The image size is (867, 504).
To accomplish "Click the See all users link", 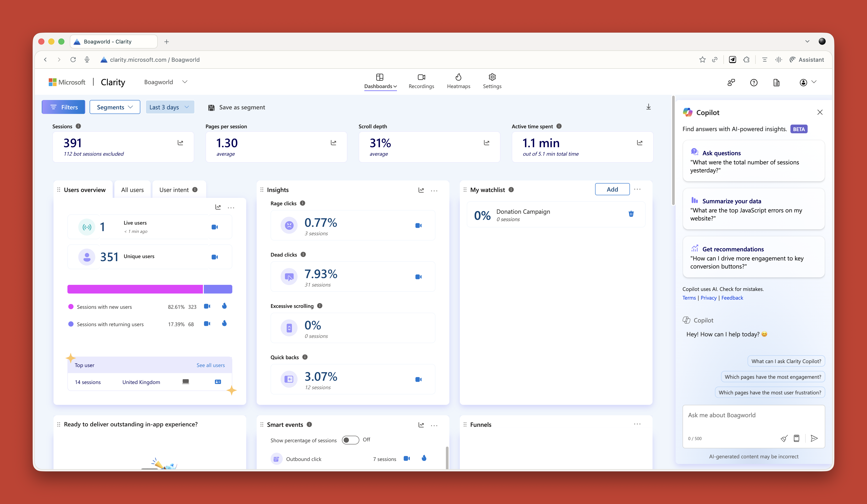I will [211, 365].
